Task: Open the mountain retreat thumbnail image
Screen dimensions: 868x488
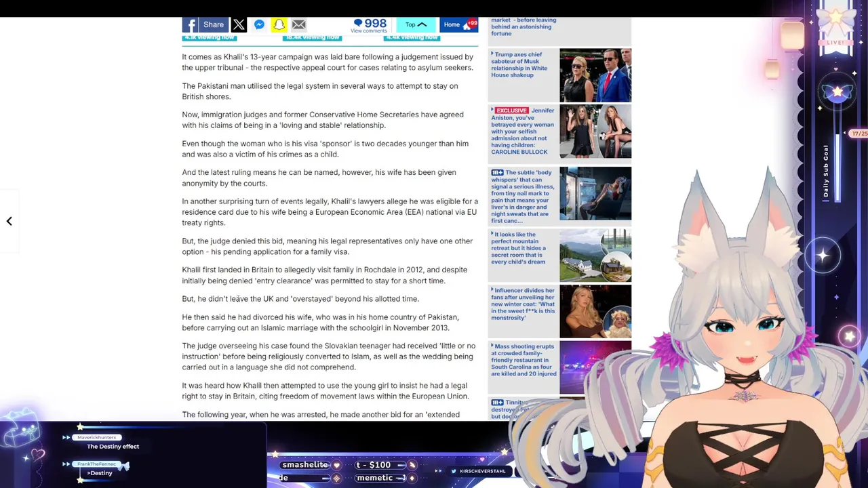Action: 595,256
